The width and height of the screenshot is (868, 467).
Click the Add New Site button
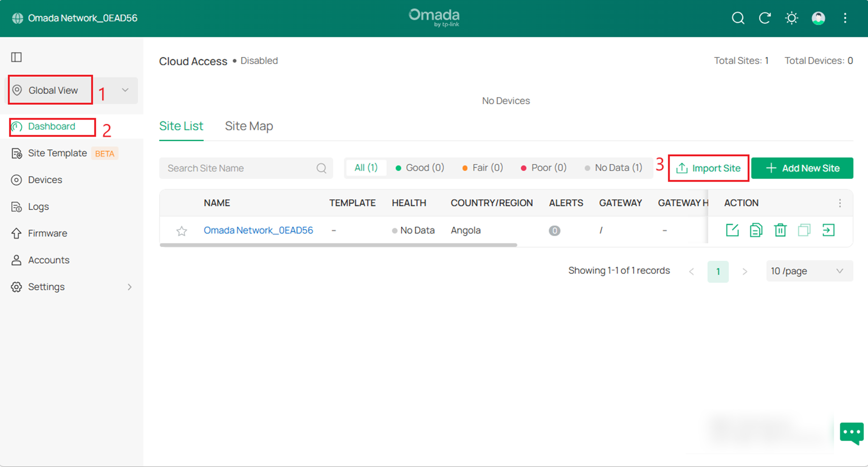click(x=802, y=168)
